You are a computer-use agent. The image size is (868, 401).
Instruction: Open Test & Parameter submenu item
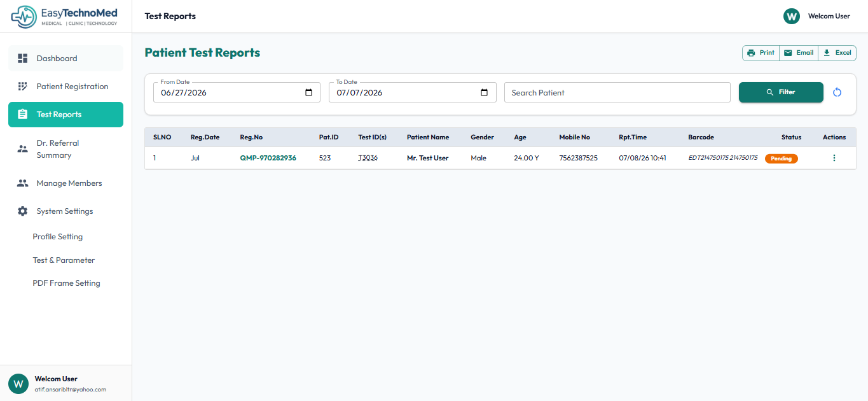(64, 260)
